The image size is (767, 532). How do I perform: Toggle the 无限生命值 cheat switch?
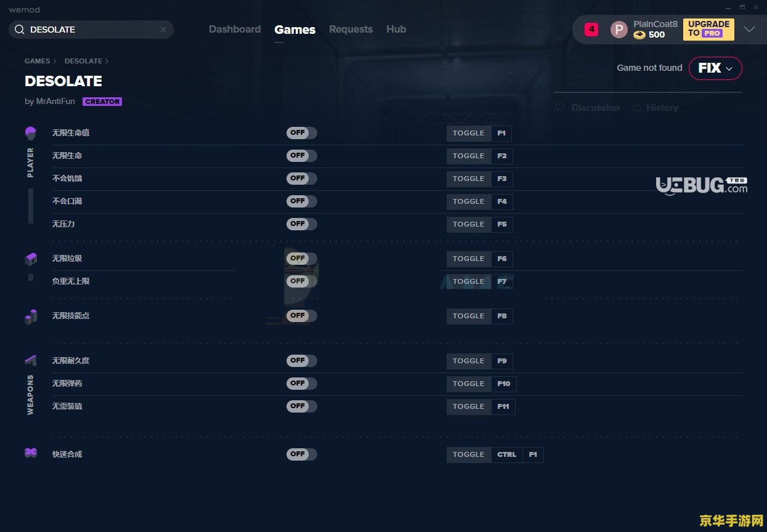(x=302, y=133)
